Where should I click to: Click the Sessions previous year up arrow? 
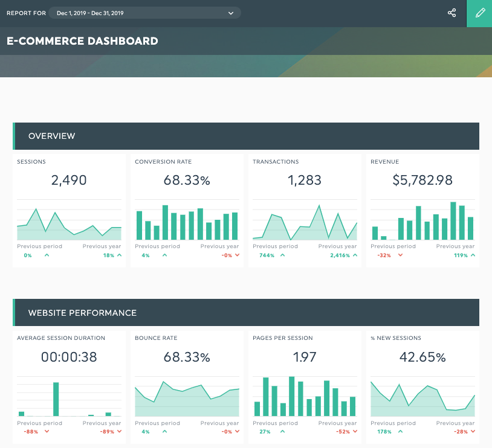tap(119, 255)
